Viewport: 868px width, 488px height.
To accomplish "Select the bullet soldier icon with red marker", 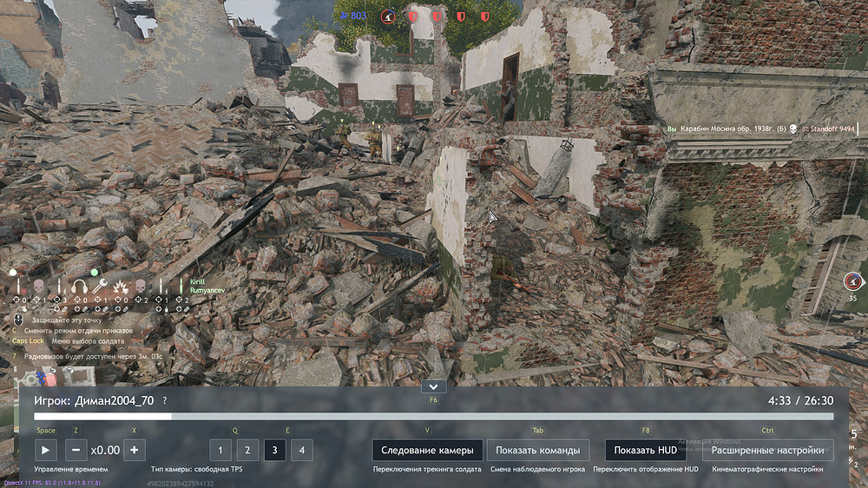I will click(18, 286).
